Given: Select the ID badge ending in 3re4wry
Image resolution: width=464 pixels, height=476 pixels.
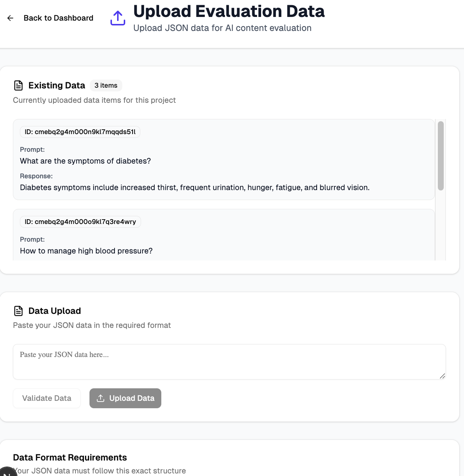Looking at the screenshot, I should [x=80, y=222].
